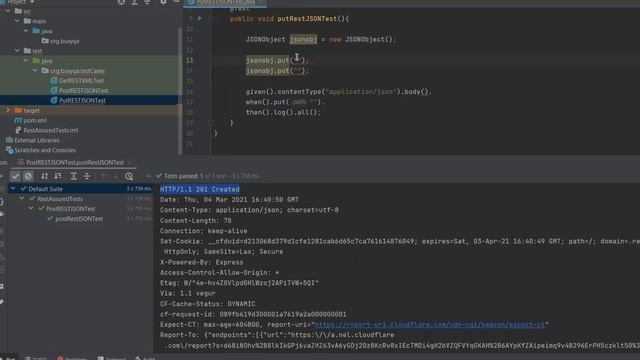The image size is (640, 360).
Task: Collapse PostRESTJSONTest result node
Action: 31,209
